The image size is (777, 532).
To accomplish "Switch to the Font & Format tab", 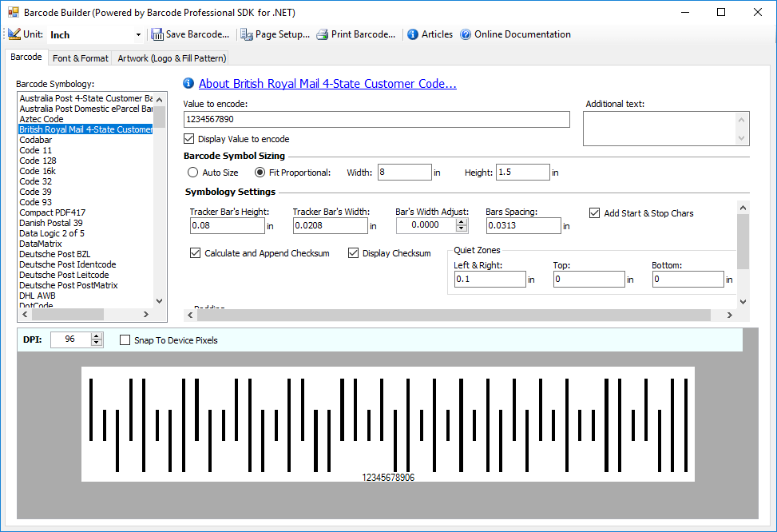I will (x=80, y=58).
